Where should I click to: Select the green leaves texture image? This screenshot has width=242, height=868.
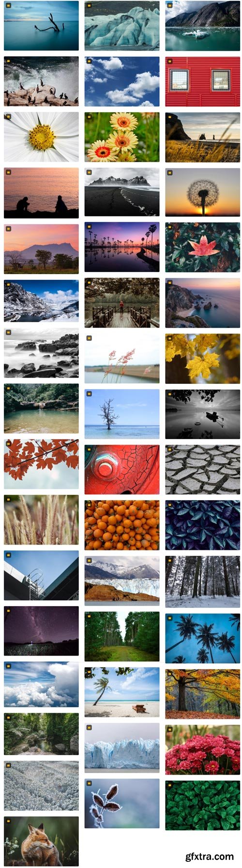(x=202, y=806)
